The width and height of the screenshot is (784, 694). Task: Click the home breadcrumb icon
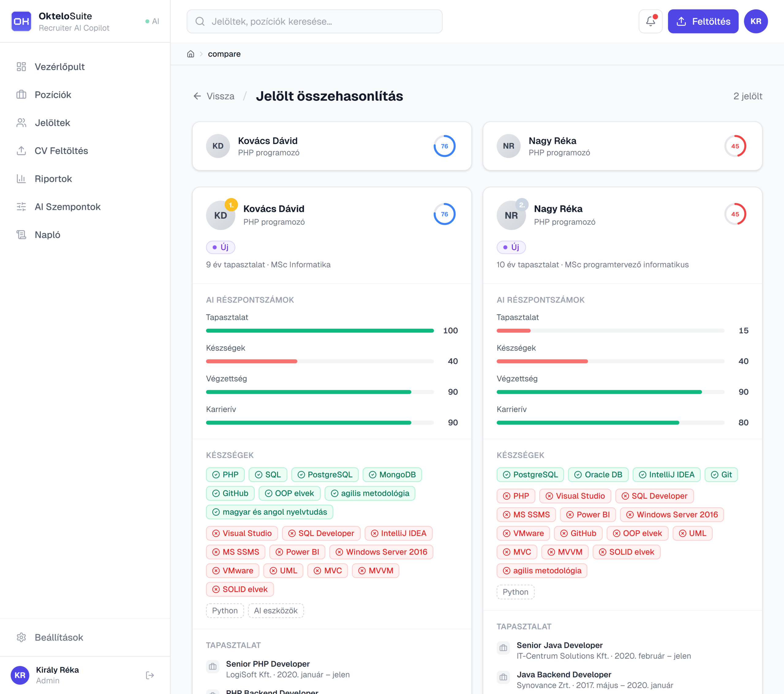(190, 54)
